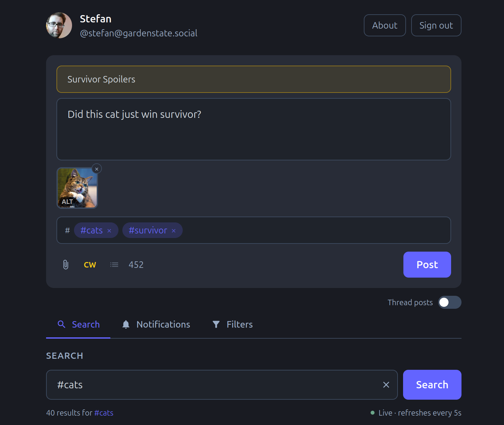The height and width of the screenshot is (425, 504).
Task: Open the ALT text editor on the cat image
Action: click(x=68, y=201)
